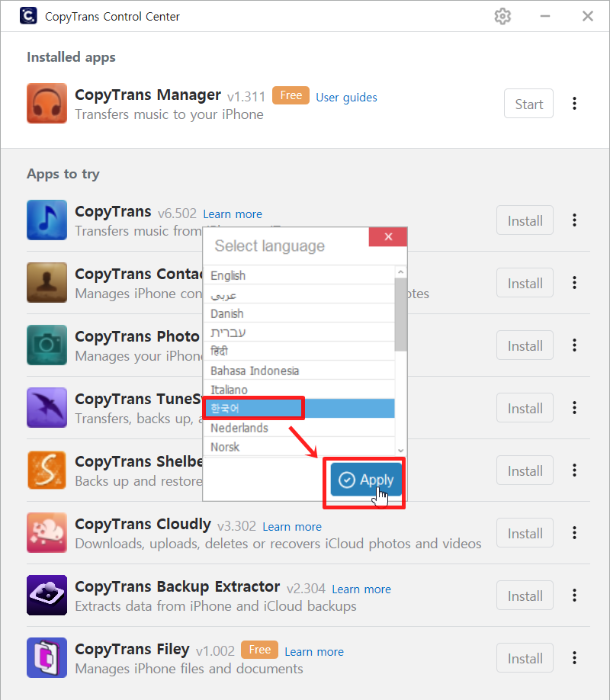Select Norsk in the language list

tap(299, 446)
